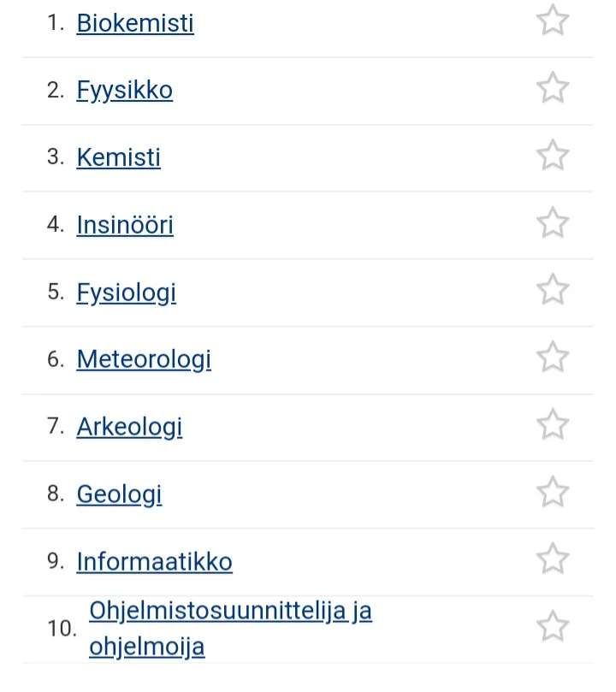Open the Insinööri link
This screenshot has width=616, height=692.
click(125, 225)
